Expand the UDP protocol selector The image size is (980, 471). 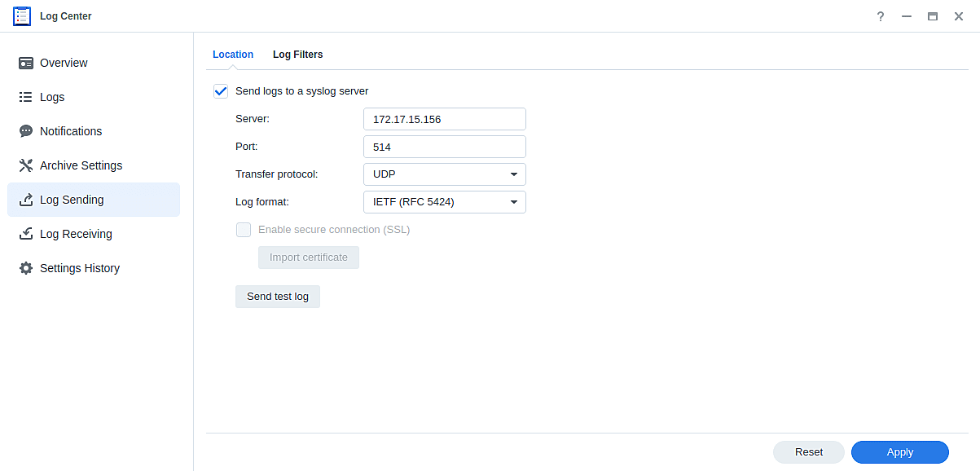pos(444,174)
